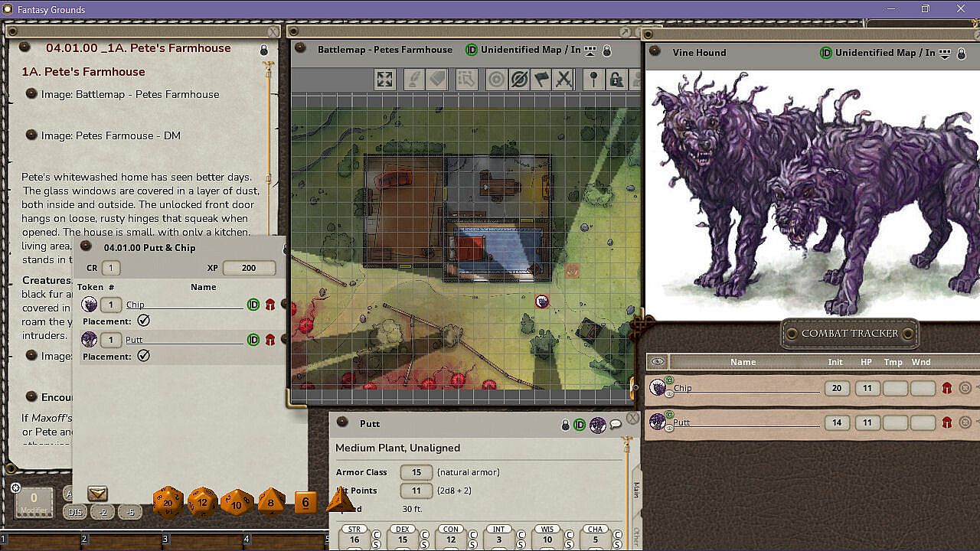Viewport: 980px width, 551px height.
Task: Apply the -2 modifier button
Action: point(103,513)
